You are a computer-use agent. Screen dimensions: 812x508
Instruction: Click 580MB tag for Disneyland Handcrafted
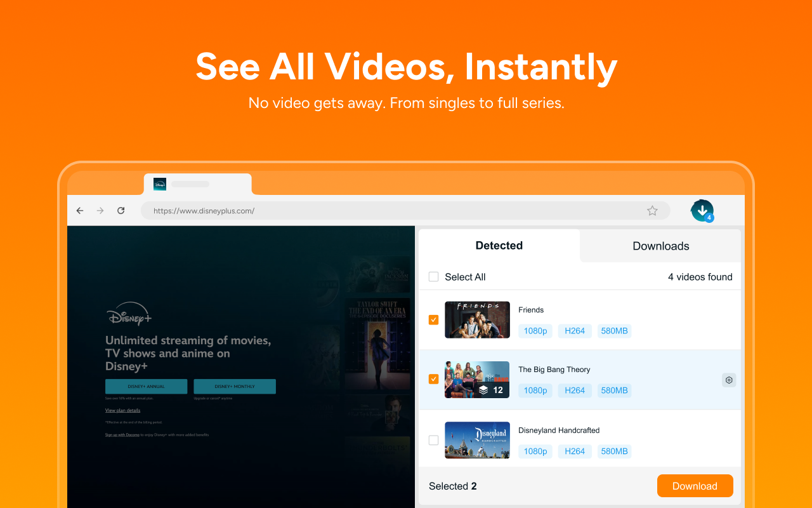point(614,451)
